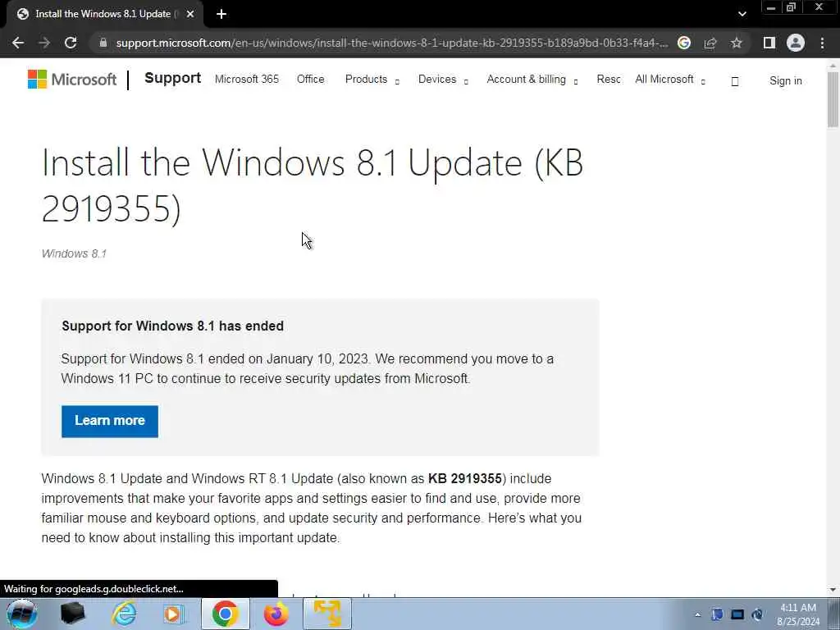Click the page heading Install the Windows 8.1 Update
This screenshot has height=630, width=840.
(313, 185)
